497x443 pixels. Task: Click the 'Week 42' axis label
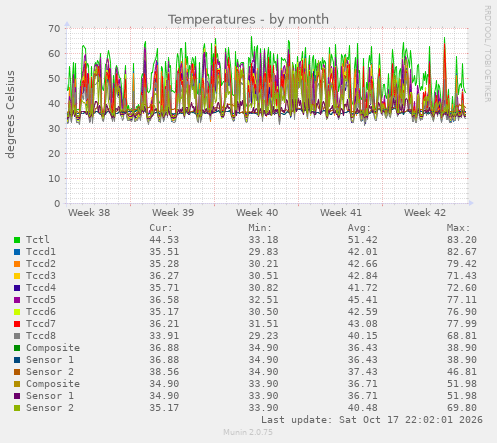point(425,212)
